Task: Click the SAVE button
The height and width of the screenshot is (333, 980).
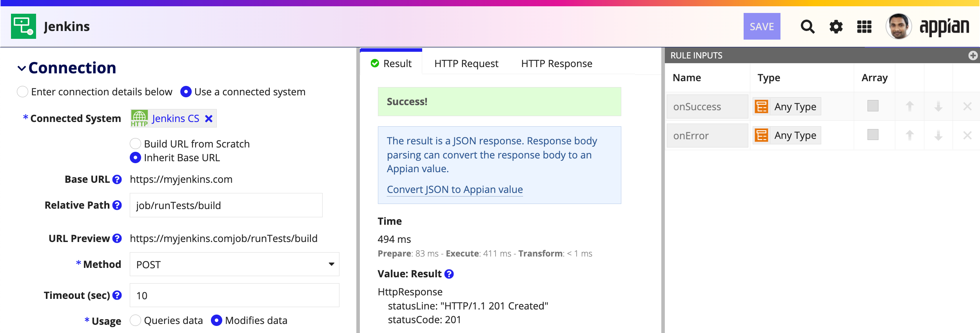Action: (762, 26)
